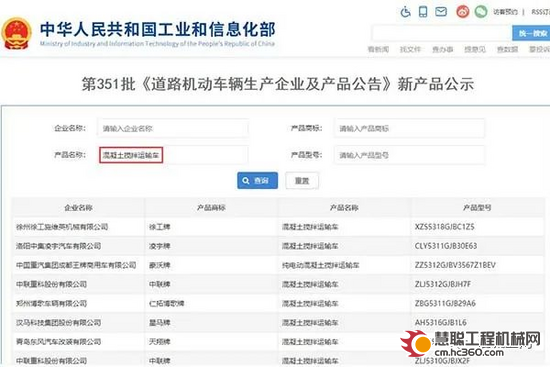The width and height of the screenshot is (550, 367).
Task: Focus the 产品型号 input field
Action: pyautogui.click(x=409, y=155)
